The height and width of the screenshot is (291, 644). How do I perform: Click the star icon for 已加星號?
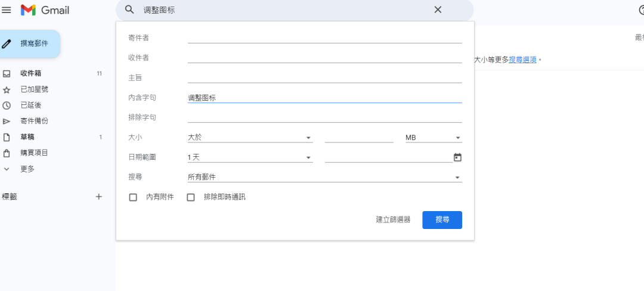point(7,89)
